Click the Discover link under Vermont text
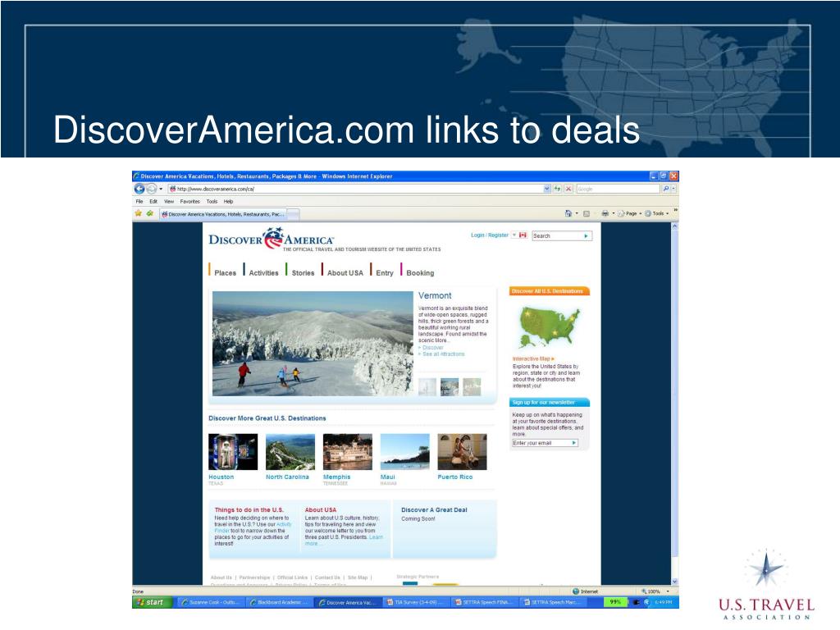The height and width of the screenshot is (630, 840). [x=432, y=347]
